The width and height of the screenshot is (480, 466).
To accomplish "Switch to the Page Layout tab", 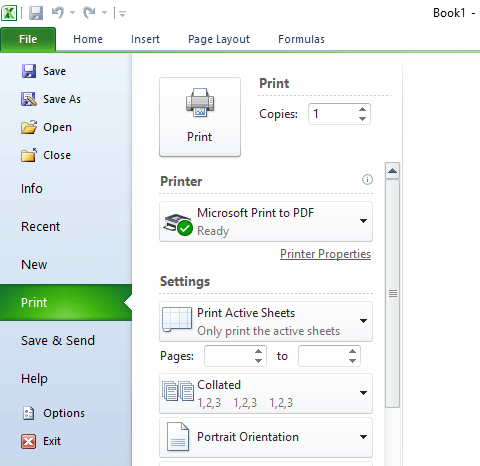I will [219, 39].
